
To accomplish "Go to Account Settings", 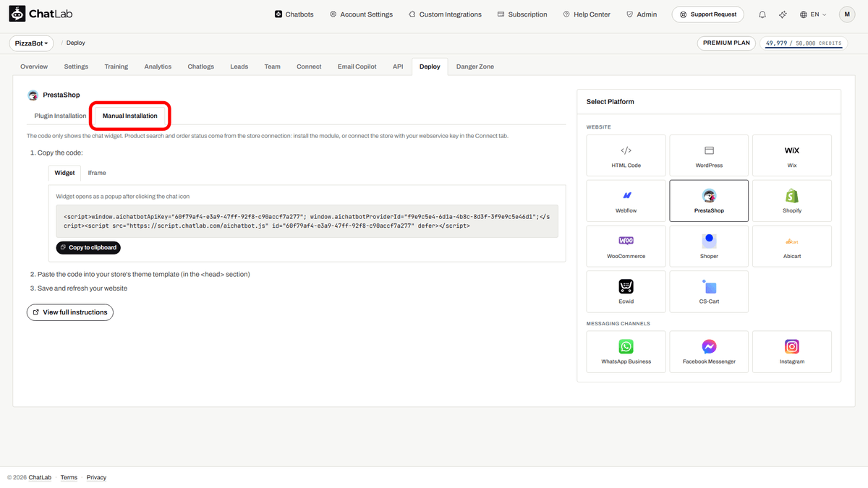I will [x=361, y=14].
